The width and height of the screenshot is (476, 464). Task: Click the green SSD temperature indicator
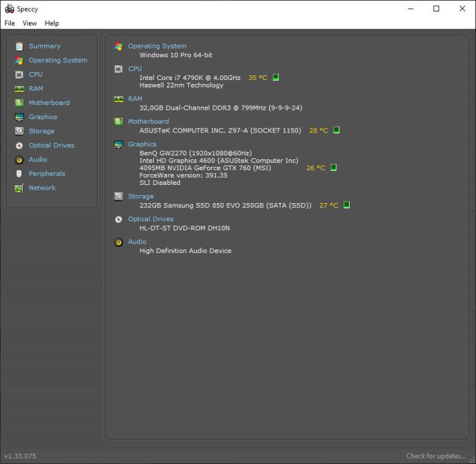[347, 205]
